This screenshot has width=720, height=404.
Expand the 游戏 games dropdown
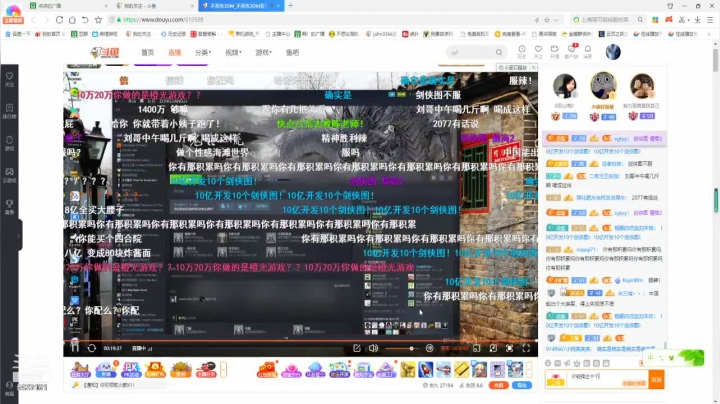pyautogui.click(x=264, y=52)
